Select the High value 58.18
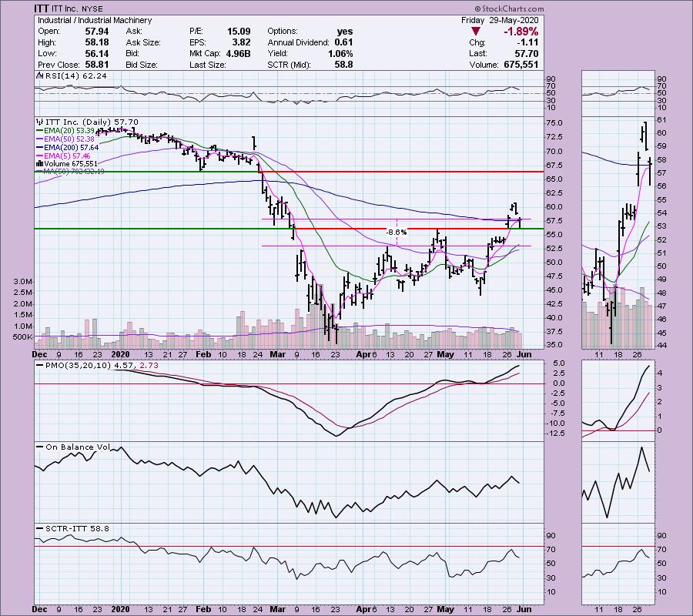The image size is (693, 616). pyautogui.click(x=96, y=42)
